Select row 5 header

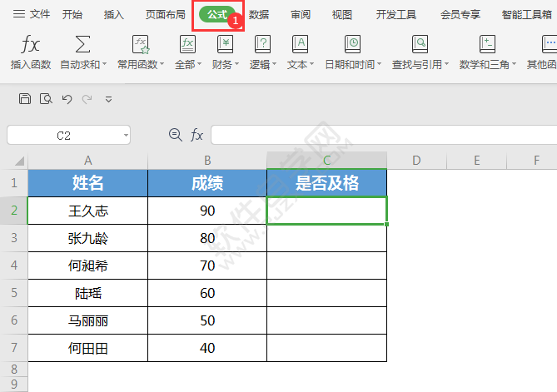(14, 293)
